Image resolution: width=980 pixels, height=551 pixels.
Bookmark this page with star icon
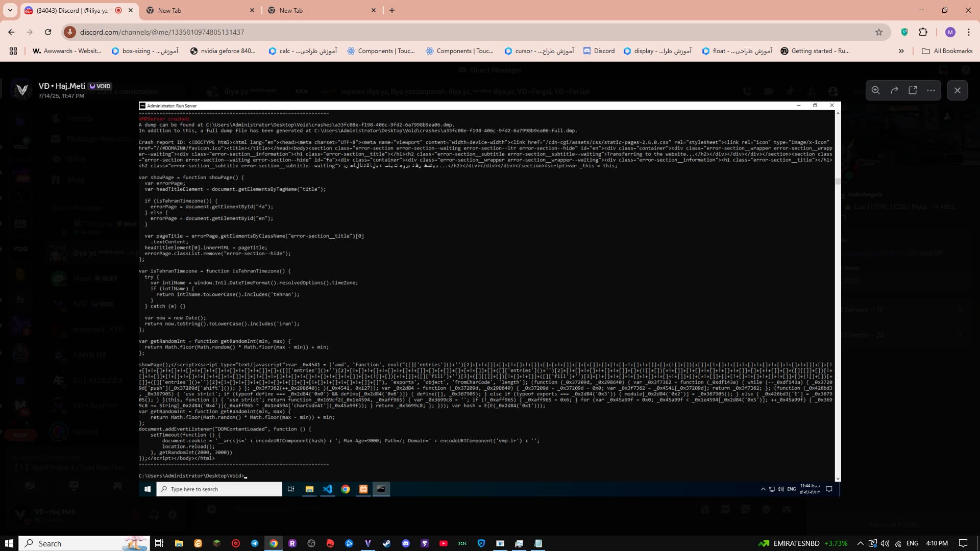[x=879, y=32]
